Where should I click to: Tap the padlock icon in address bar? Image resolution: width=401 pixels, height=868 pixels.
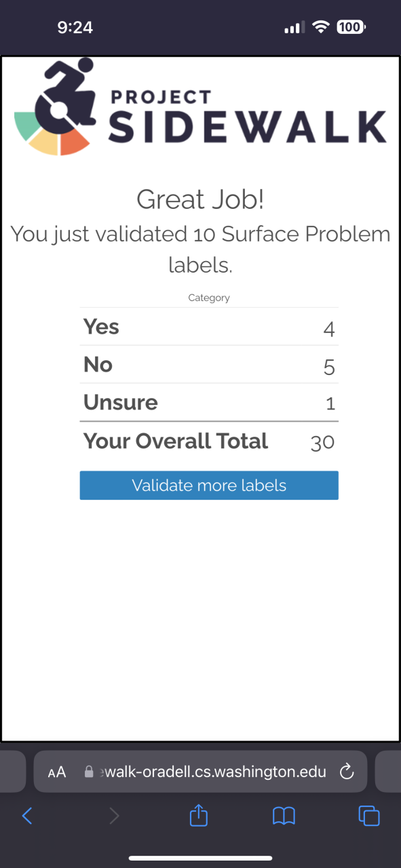(88, 772)
